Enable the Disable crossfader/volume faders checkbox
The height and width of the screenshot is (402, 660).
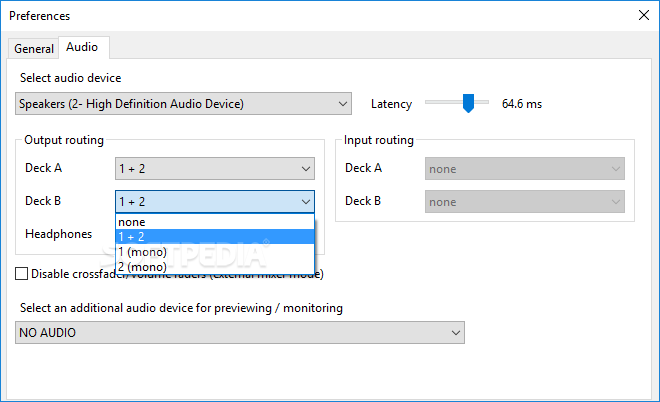(22, 274)
